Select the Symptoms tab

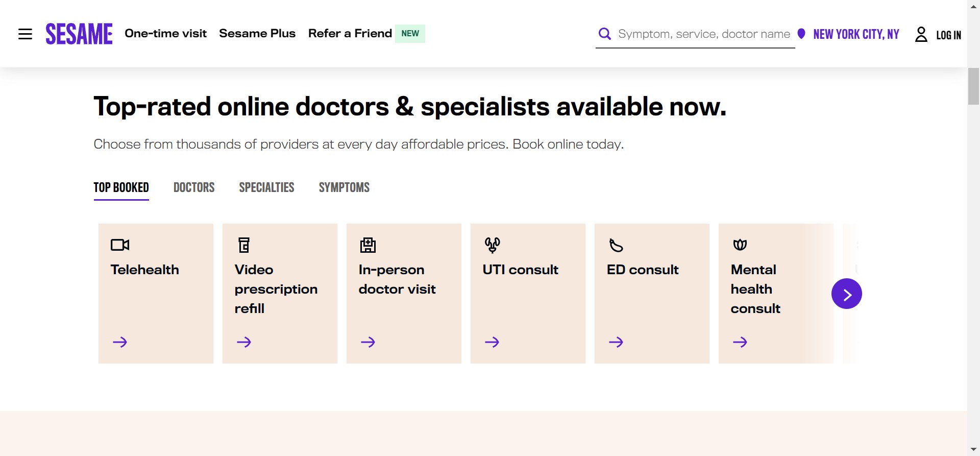344,187
